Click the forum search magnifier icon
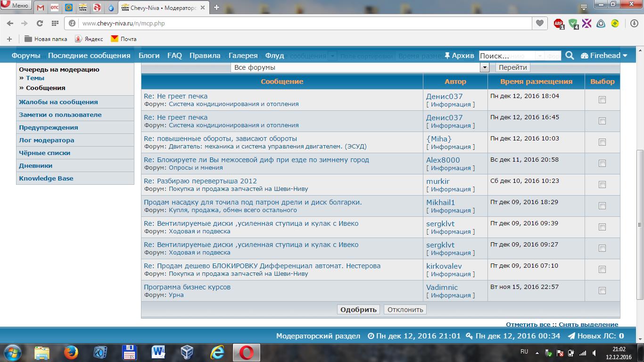Screen dimensions: 644x362 pyautogui.click(x=570, y=56)
